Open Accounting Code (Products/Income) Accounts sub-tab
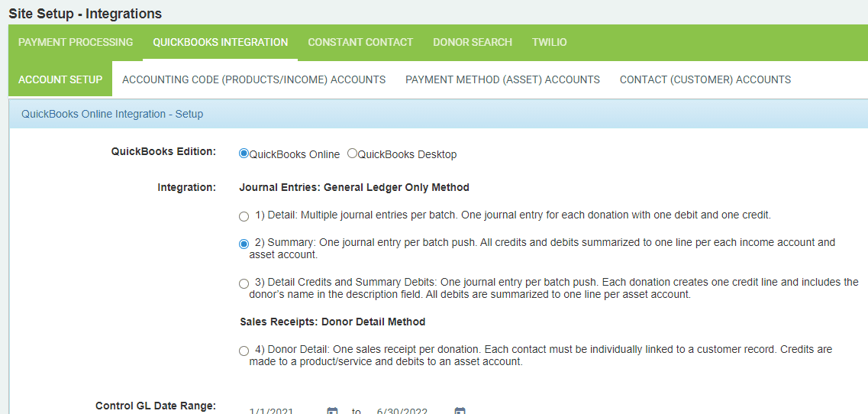Screen dimensions: 868x414 point(253,79)
